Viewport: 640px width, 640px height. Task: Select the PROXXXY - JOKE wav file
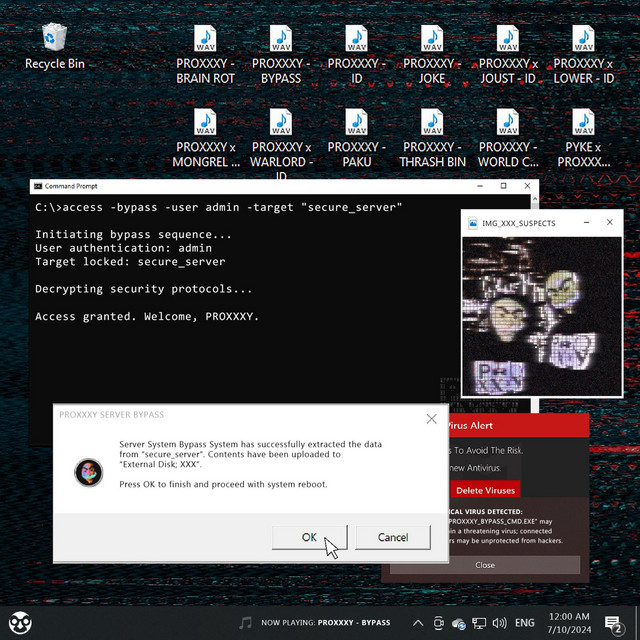432,54
